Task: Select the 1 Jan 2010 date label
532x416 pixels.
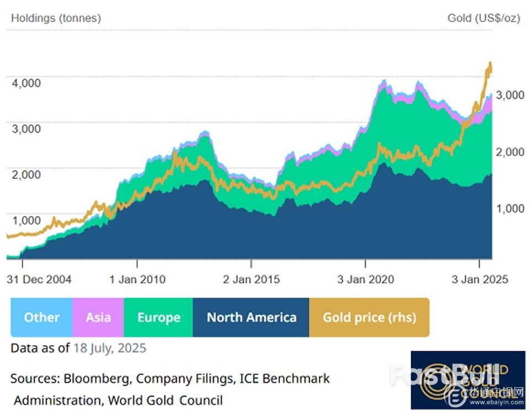Action: coord(137,279)
